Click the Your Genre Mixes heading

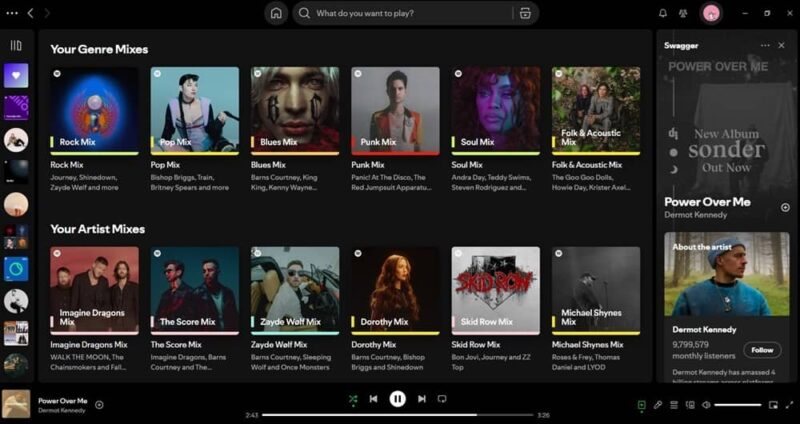pyautogui.click(x=99, y=49)
